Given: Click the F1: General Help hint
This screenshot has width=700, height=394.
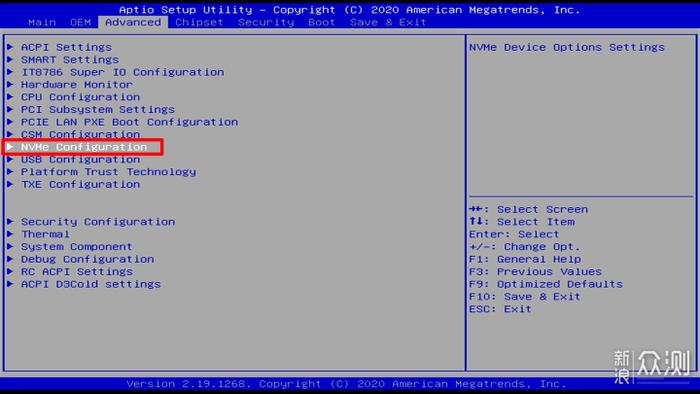Looking at the screenshot, I should click(x=525, y=259).
